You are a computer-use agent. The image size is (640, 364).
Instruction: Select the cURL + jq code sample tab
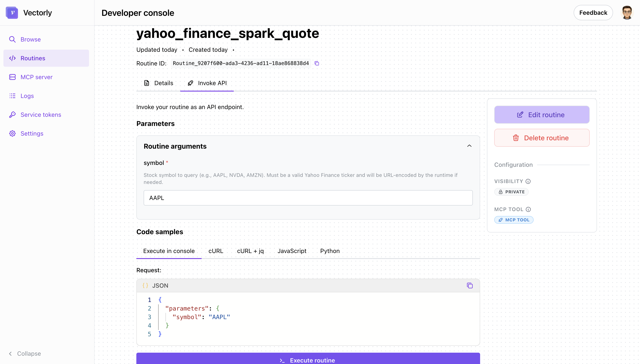click(250, 251)
